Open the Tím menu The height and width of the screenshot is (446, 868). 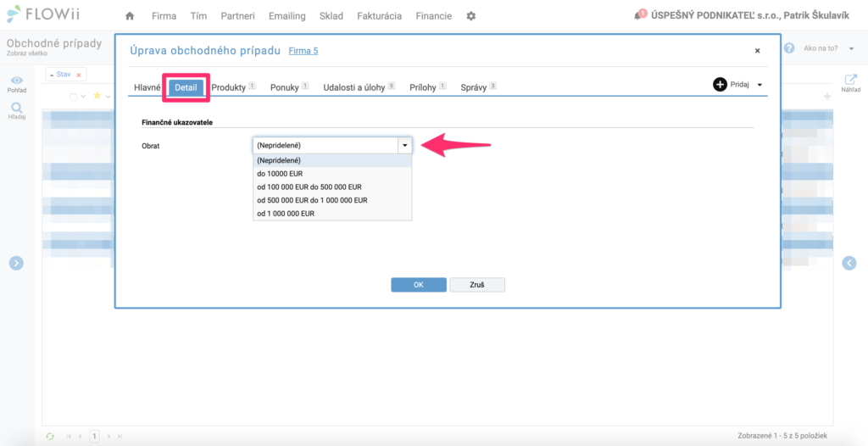pyautogui.click(x=198, y=16)
